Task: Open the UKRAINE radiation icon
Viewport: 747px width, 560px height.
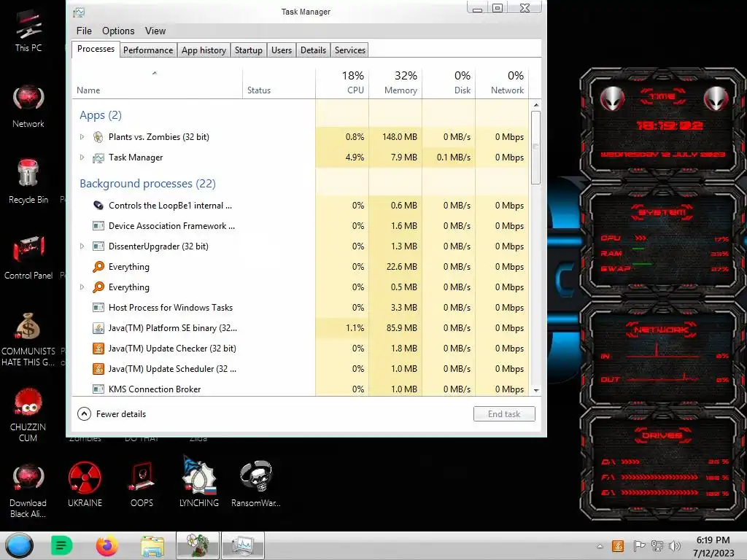Action: click(x=85, y=484)
